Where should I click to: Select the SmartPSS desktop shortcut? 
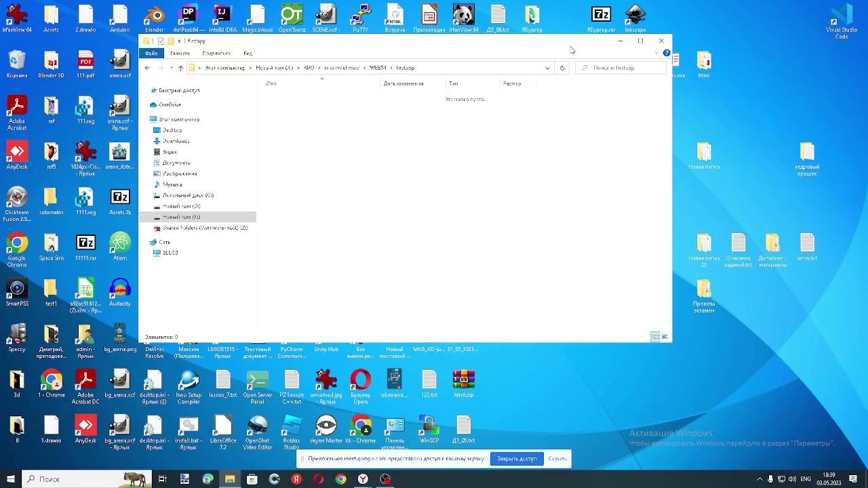(x=17, y=292)
